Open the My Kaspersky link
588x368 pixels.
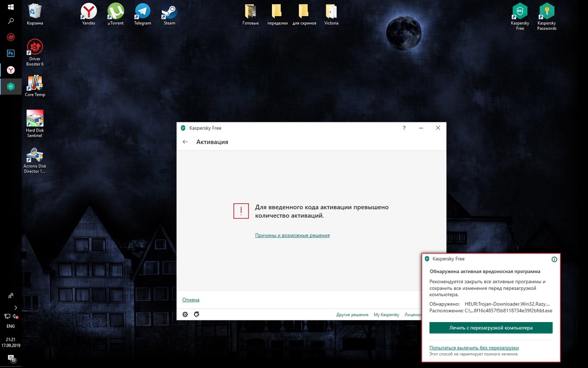pos(386,315)
